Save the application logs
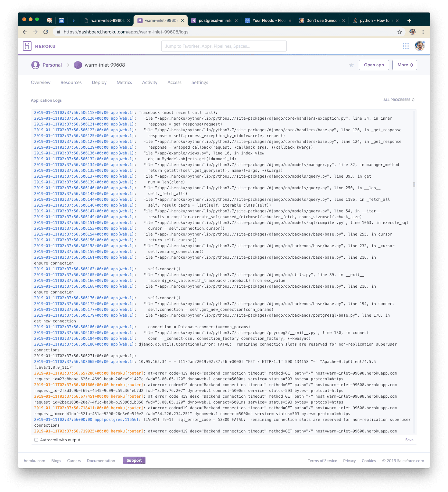Viewport: 448px width, 492px height. [x=409, y=440]
